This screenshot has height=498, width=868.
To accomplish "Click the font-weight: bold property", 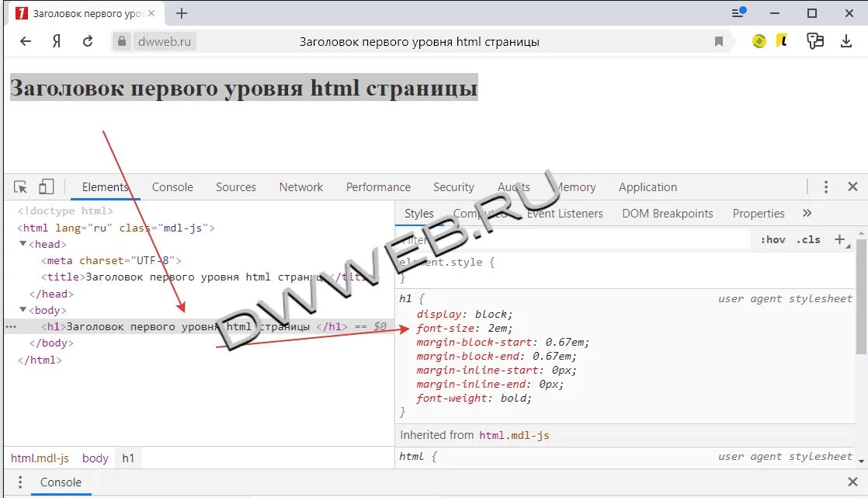I will [474, 399].
